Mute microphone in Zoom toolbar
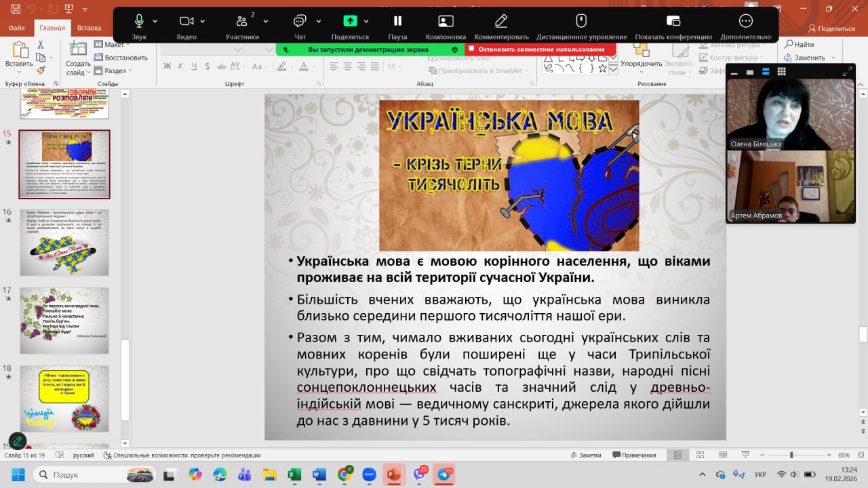The height and width of the screenshot is (488, 868). 139,21
